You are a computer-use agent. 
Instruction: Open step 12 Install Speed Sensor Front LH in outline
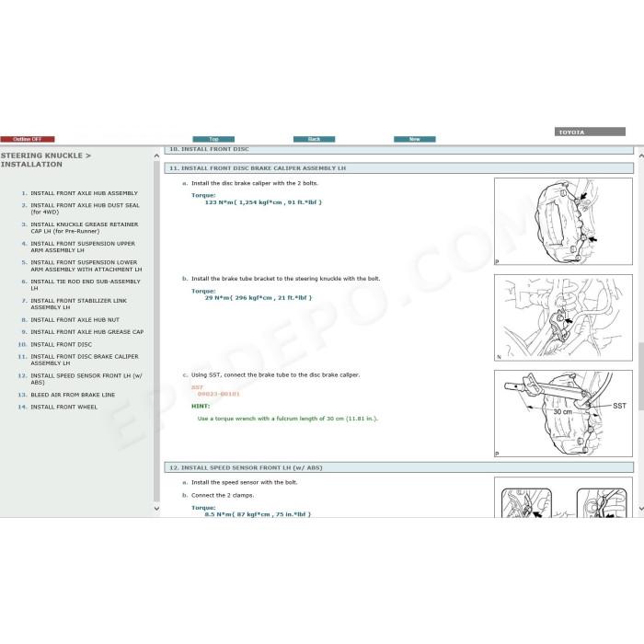(86, 379)
